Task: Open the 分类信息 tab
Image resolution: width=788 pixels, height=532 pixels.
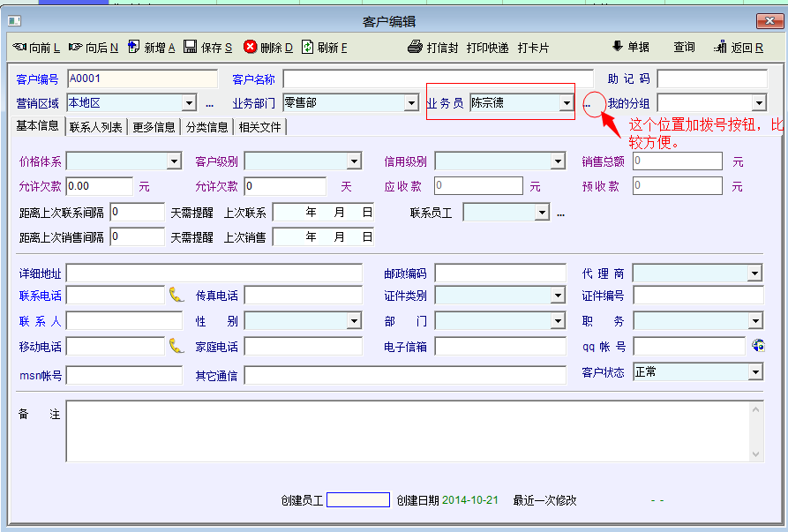Action: 206,127
